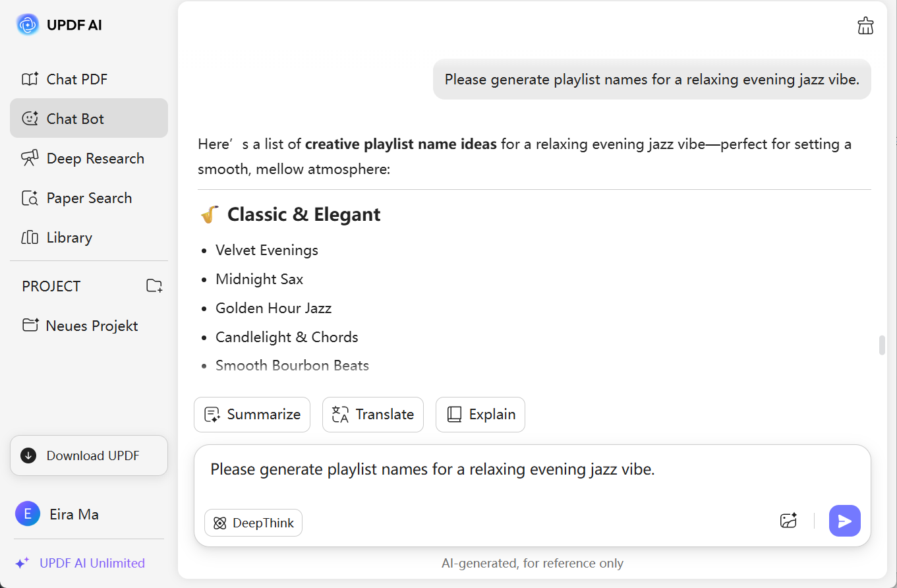
Task: Click the new project folder icon
Action: 154,286
